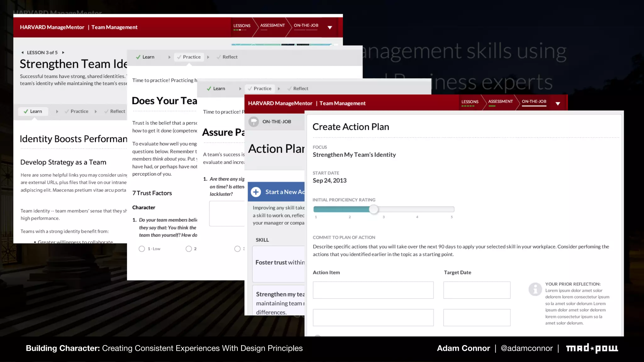Viewport: 644px width, 362px height.
Task: Select ASSESSMENT tab in back window header
Action: point(272,25)
